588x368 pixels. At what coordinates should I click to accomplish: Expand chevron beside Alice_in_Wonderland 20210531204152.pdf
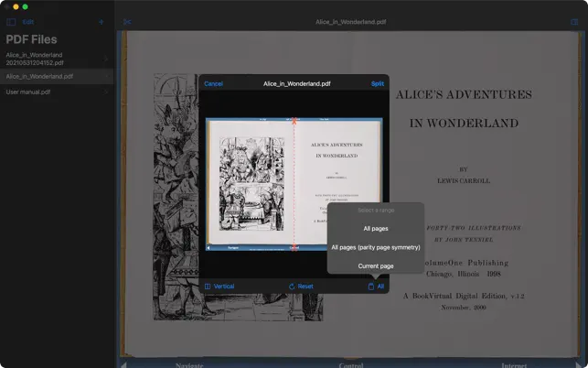[x=106, y=59]
